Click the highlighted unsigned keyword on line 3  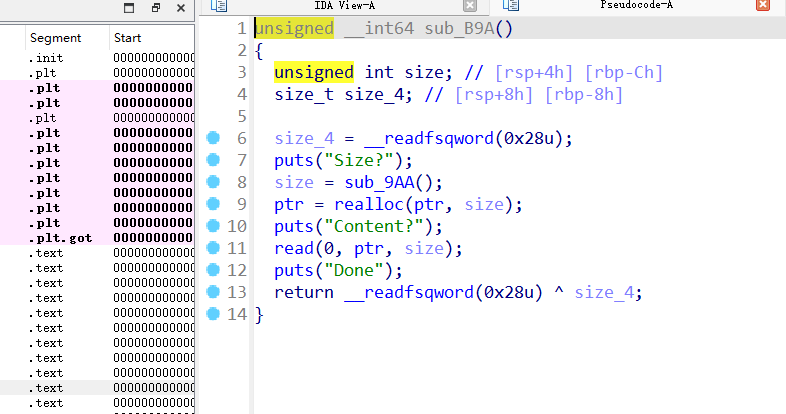[x=314, y=72]
